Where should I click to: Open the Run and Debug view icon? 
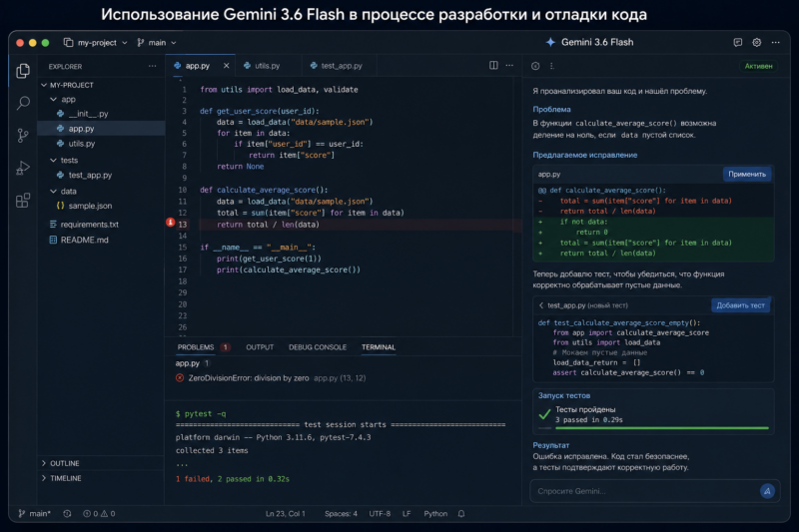23,168
